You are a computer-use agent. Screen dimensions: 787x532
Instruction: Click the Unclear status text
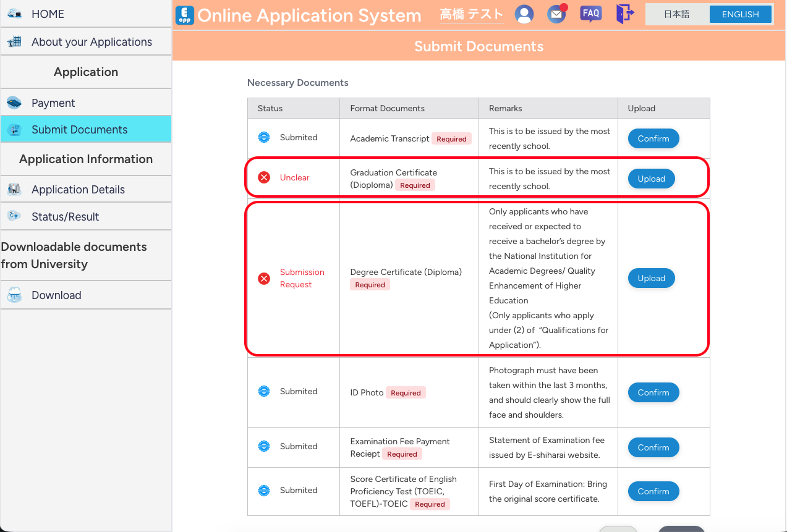click(x=294, y=177)
